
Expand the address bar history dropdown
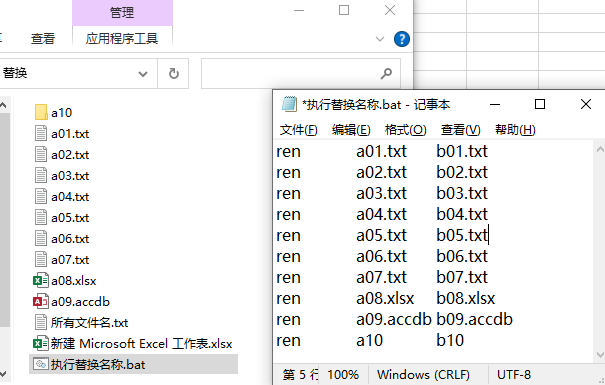[x=143, y=74]
